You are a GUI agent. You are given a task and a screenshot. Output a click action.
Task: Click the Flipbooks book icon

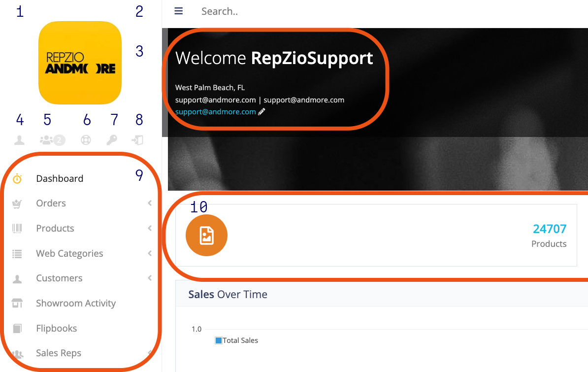tap(17, 329)
